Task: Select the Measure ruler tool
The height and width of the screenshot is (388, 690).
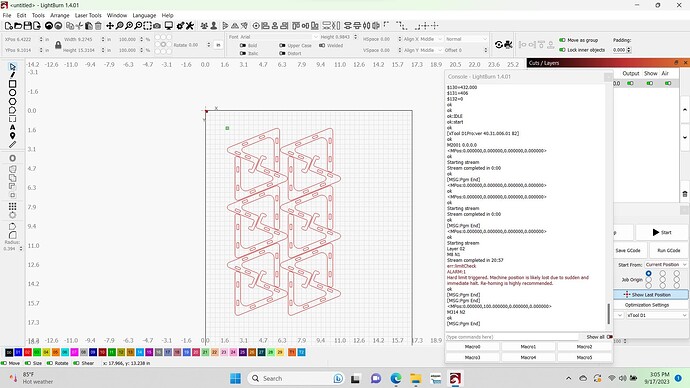Action: tap(12, 144)
